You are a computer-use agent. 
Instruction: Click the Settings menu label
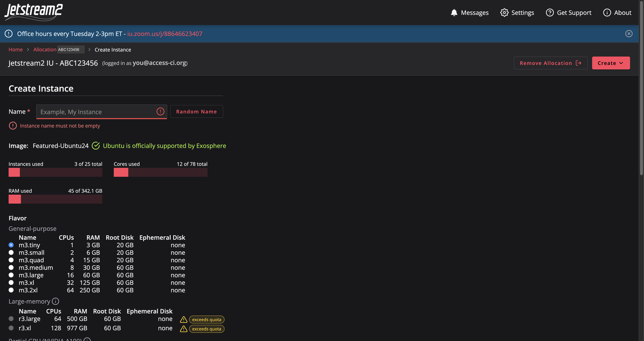[522, 12]
